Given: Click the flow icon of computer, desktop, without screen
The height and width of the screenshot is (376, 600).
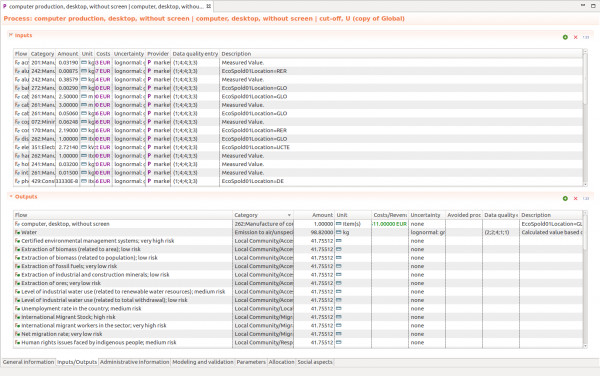Looking at the screenshot, I should click(x=17, y=224).
